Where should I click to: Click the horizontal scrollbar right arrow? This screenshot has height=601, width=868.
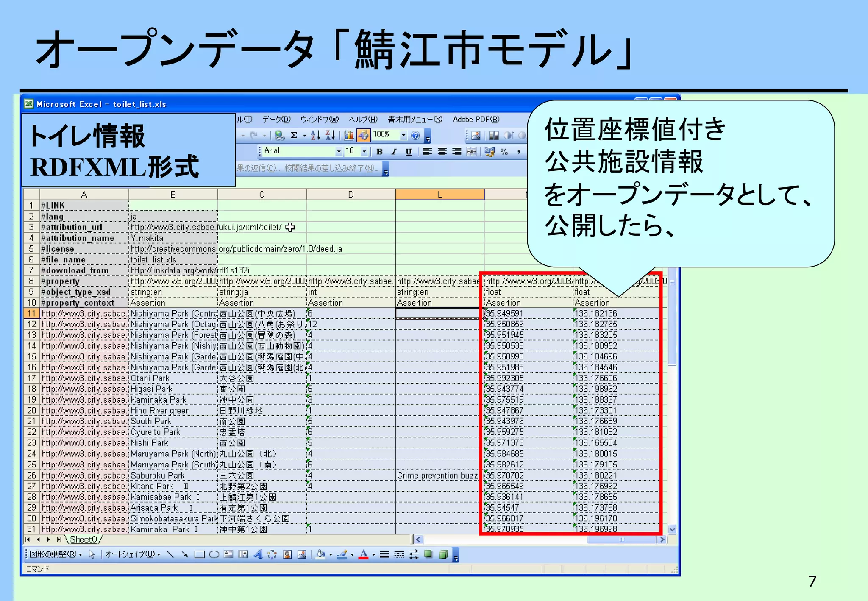coord(662,540)
